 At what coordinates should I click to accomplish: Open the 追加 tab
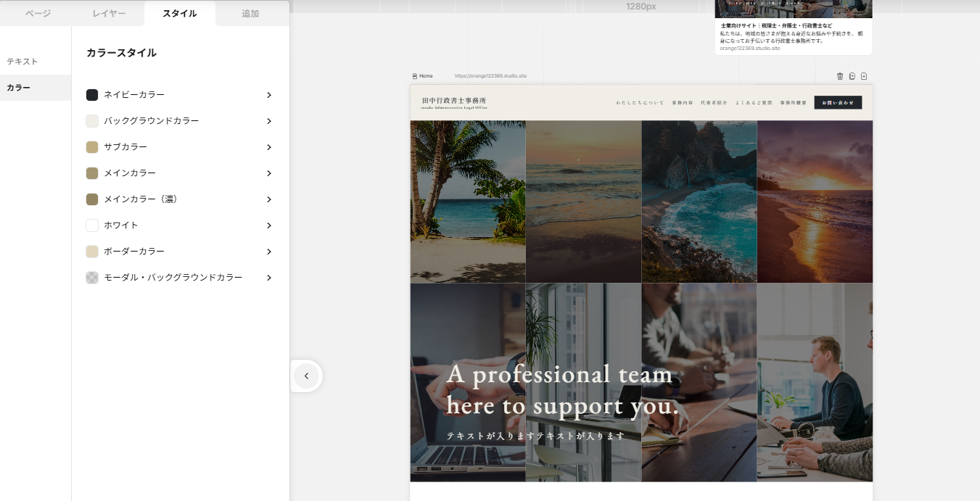(x=250, y=14)
